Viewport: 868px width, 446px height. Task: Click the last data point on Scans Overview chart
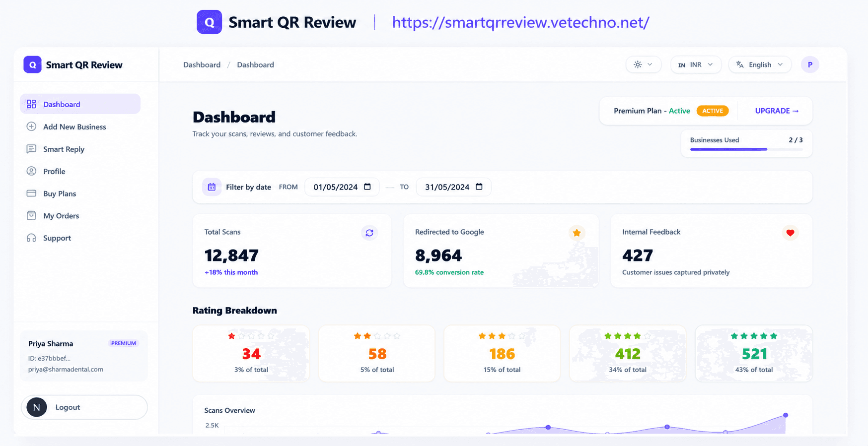tap(786, 415)
